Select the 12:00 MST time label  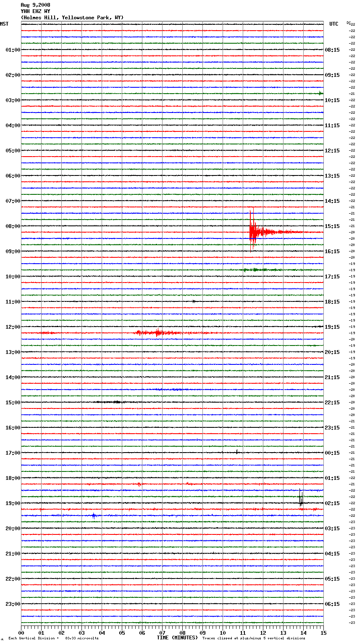point(13,327)
